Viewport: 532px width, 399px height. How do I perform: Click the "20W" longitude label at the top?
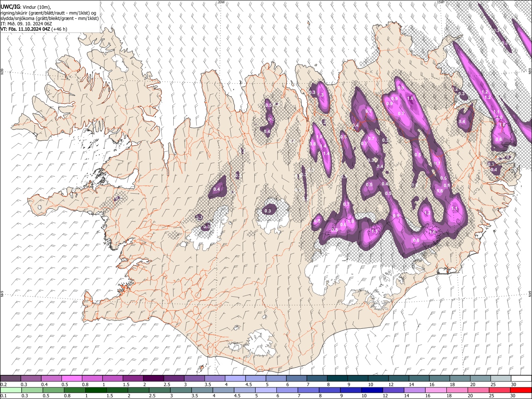point(221,2)
